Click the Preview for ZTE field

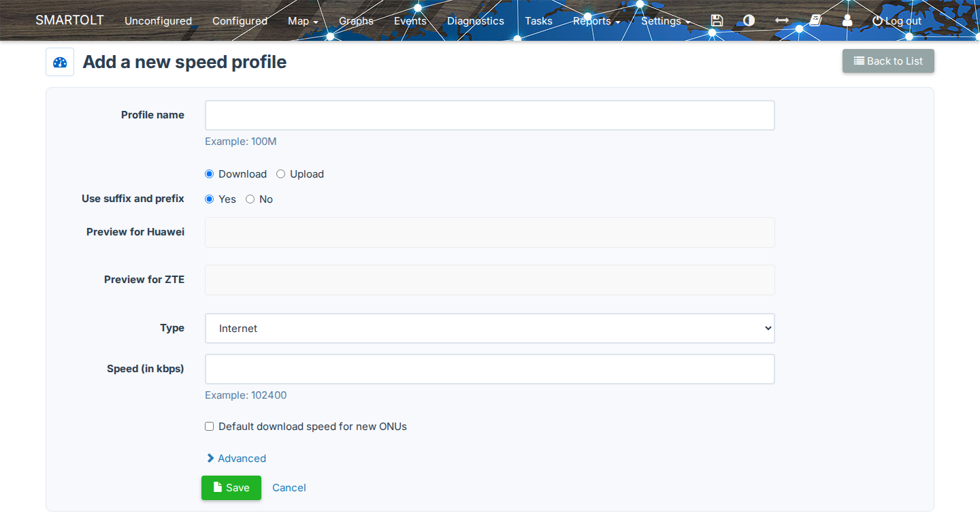pyautogui.click(x=490, y=280)
